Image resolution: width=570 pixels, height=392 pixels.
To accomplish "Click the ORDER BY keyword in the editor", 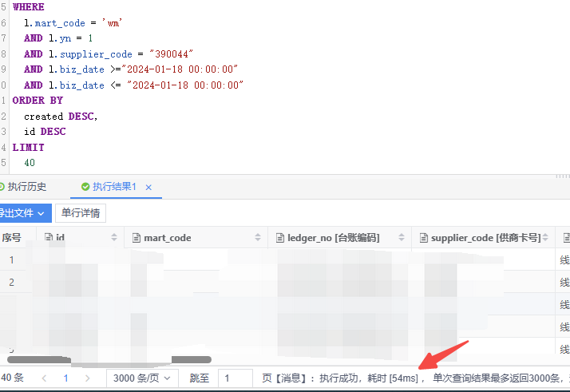I will click(x=38, y=101).
